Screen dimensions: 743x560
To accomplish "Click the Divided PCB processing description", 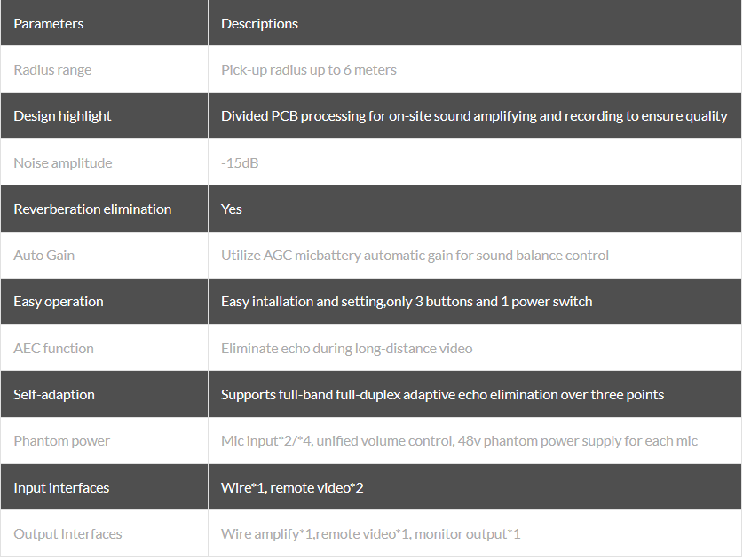I will coord(474,116).
